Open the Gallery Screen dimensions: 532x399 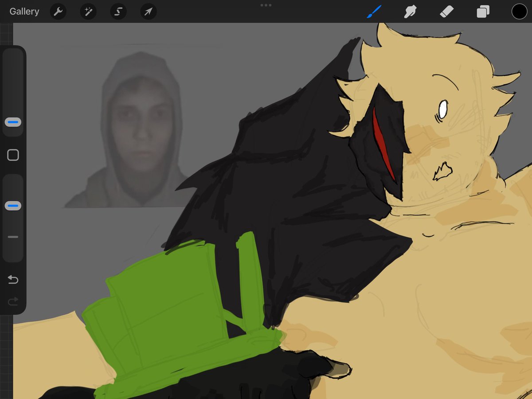[x=24, y=12]
